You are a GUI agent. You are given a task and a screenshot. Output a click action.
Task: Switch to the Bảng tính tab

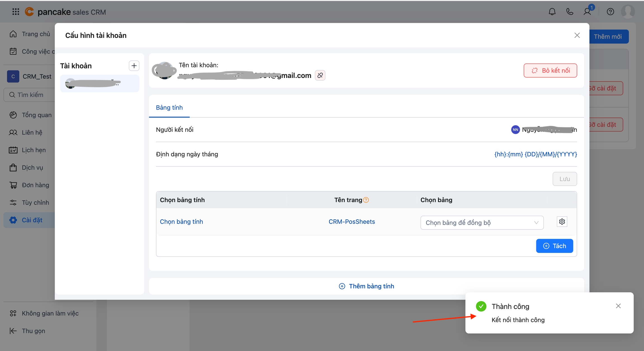(x=169, y=108)
